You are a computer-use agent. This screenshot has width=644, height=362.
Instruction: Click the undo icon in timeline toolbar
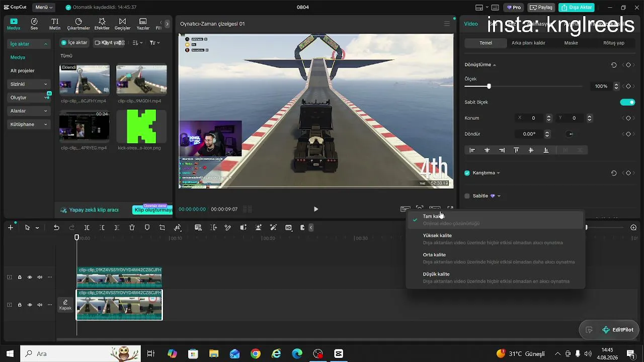[x=56, y=228]
